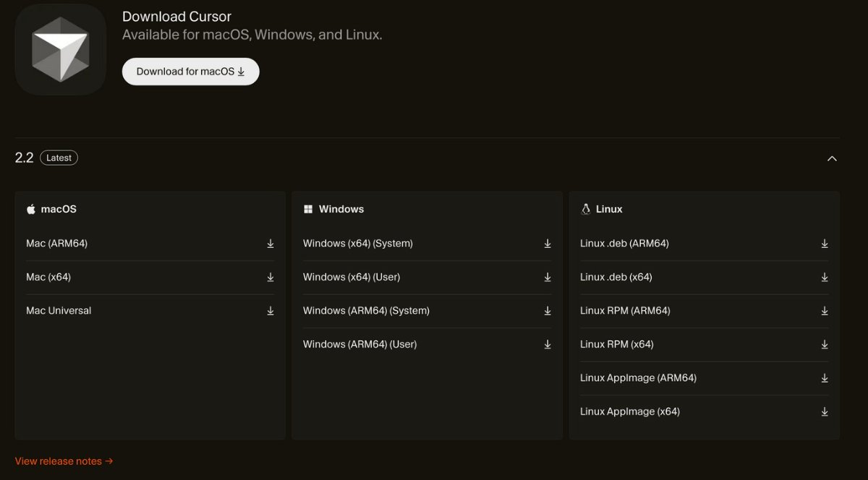The image size is (868, 480).
Task: Open the View release notes link
Action: pos(64,460)
